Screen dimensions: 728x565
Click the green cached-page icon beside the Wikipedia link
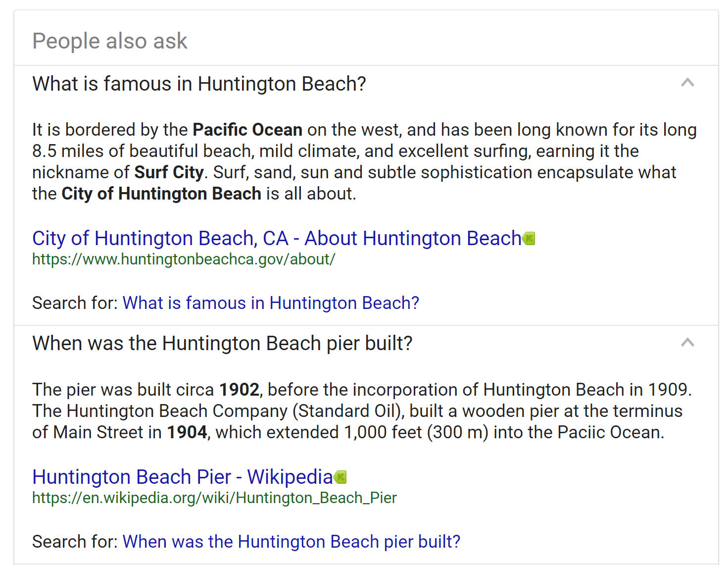(340, 477)
